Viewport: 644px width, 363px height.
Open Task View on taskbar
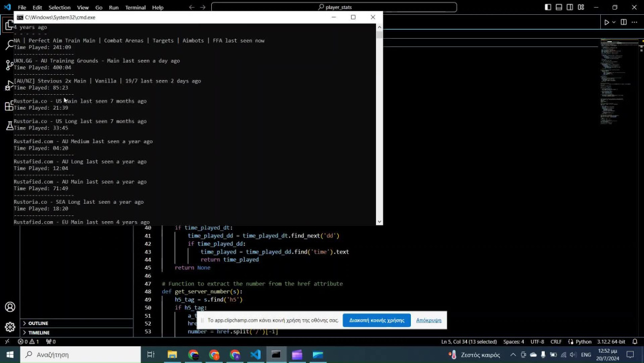(x=151, y=355)
